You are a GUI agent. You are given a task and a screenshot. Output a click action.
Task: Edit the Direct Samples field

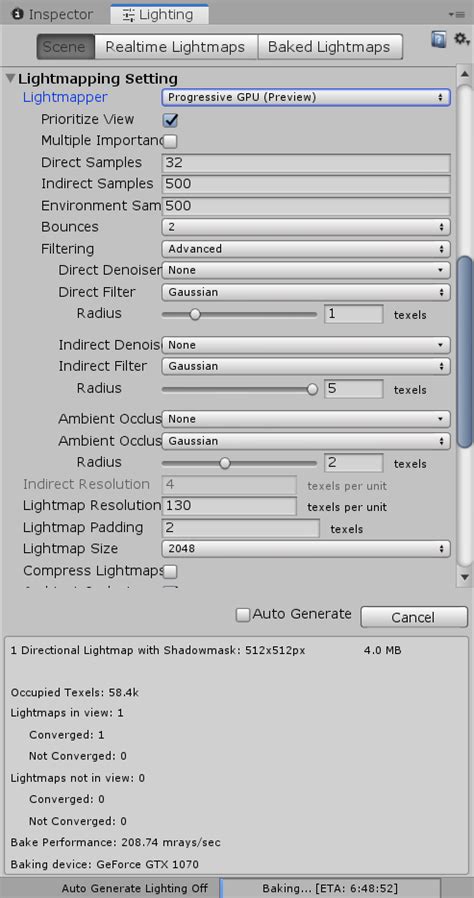coord(306,163)
